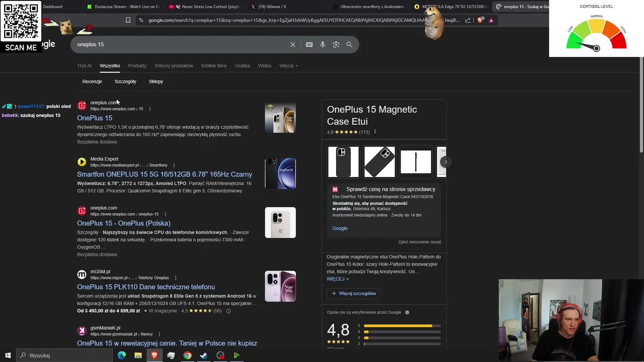Click in the Google search input field

coord(181,44)
